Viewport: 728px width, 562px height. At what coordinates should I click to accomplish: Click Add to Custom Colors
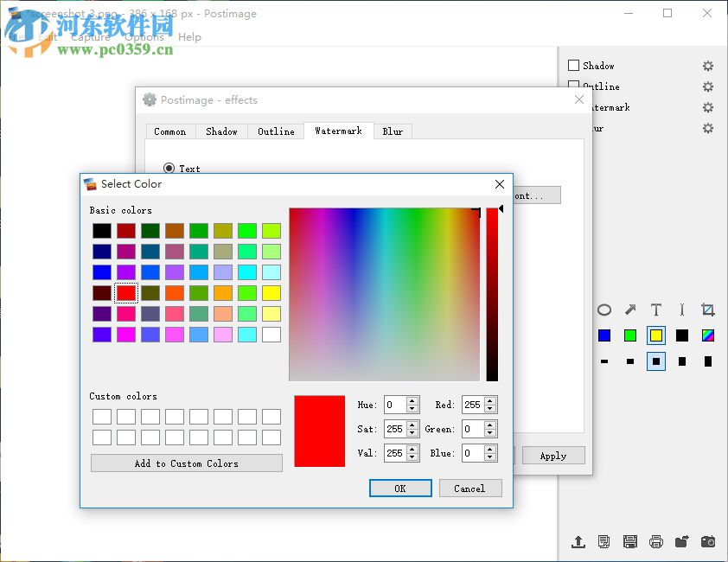click(186, 463)
